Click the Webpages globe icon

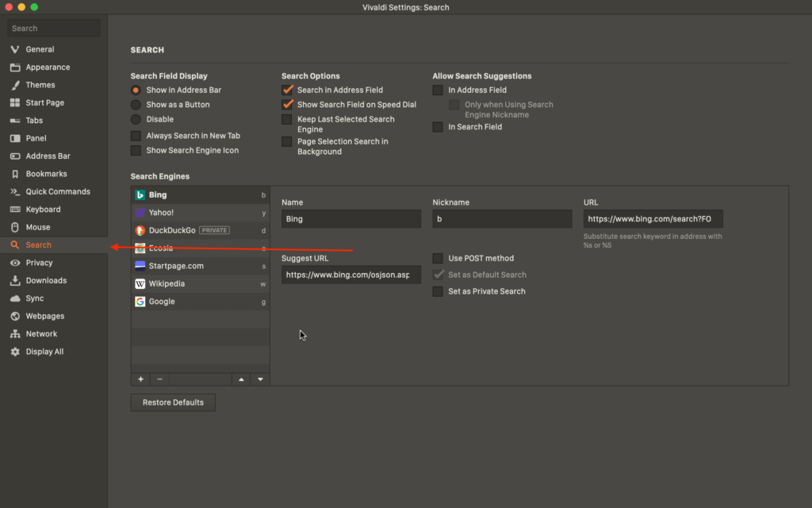point(15,316)
